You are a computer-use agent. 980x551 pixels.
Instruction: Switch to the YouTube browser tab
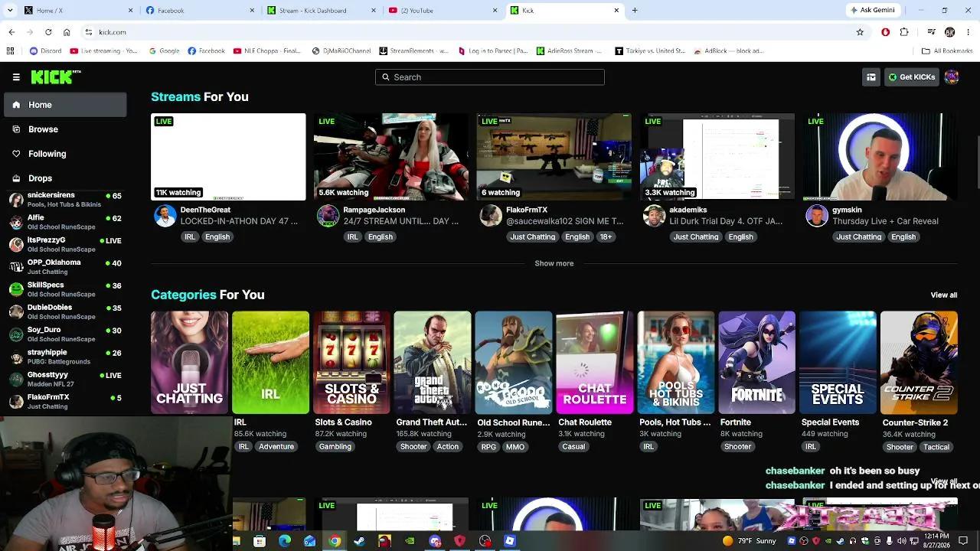point(443,11)
